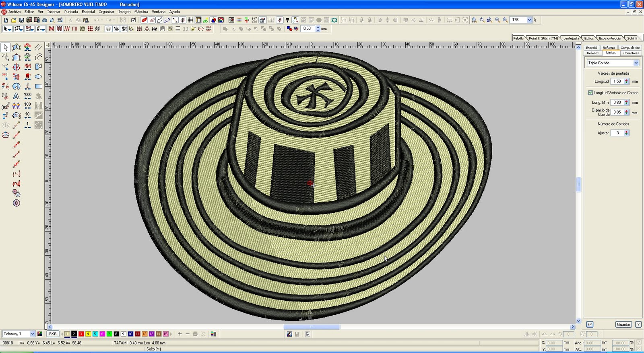Screen dimensions: 644x353
Task: Open the Lentejuela tab
Action: (x=571, y=38)
